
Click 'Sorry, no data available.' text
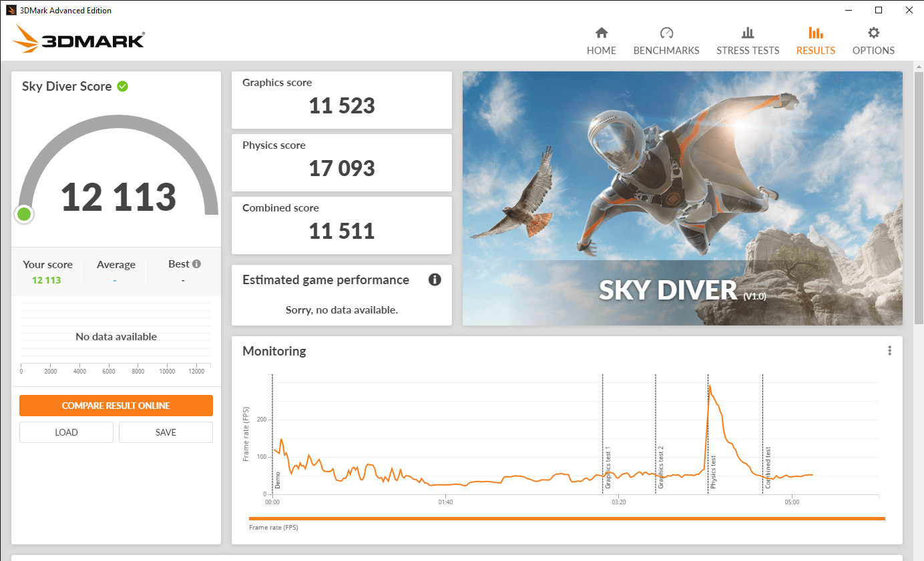342,310
